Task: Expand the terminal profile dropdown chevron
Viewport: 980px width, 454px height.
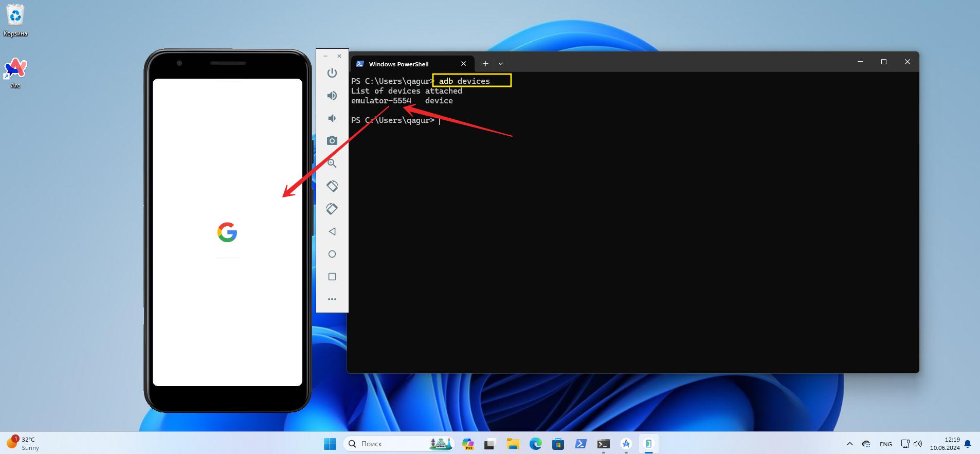Action: [x=501, y=64]
